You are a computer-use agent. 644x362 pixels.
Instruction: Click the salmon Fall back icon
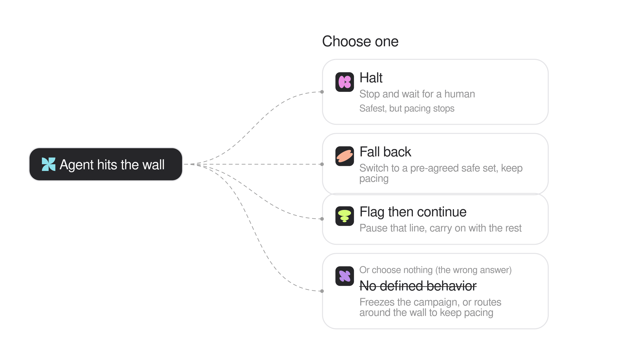click(x=344, y=156)
